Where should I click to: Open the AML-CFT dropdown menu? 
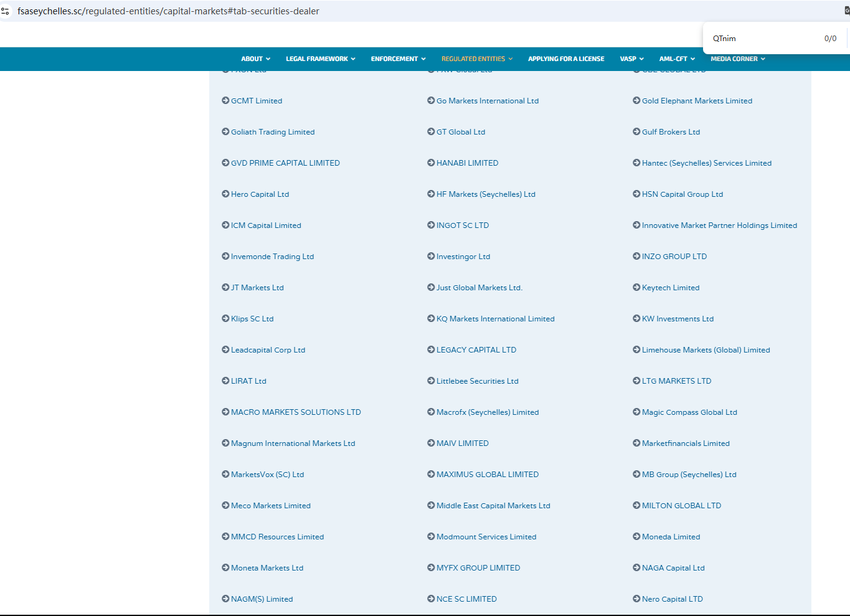point(677,59)
